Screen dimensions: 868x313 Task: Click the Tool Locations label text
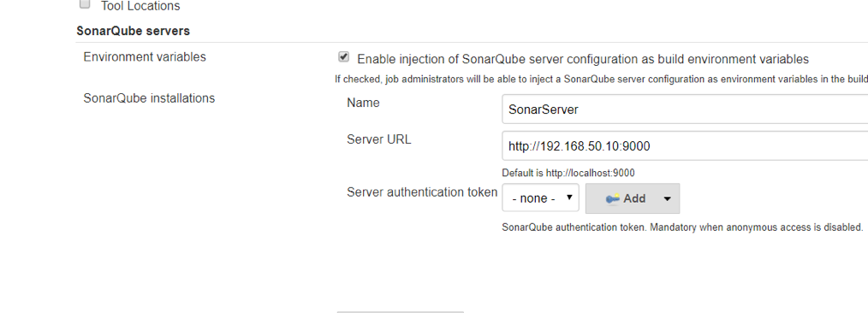pos(140,6)
